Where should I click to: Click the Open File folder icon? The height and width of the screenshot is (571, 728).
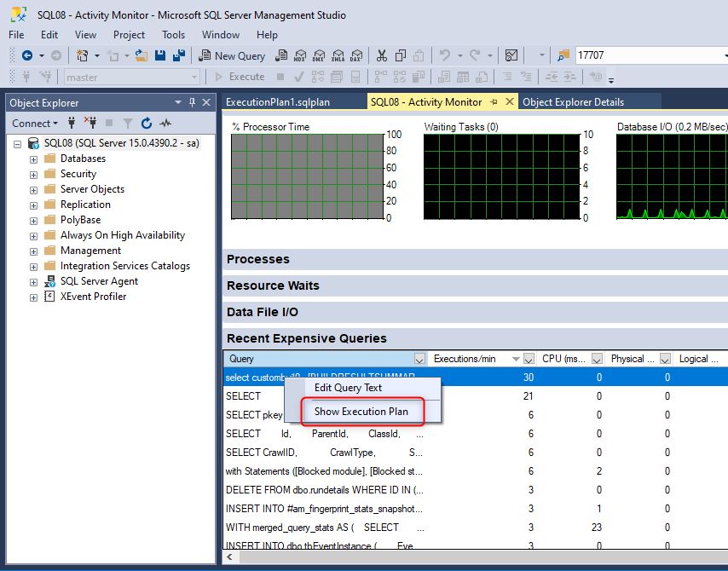click(142, 55)
